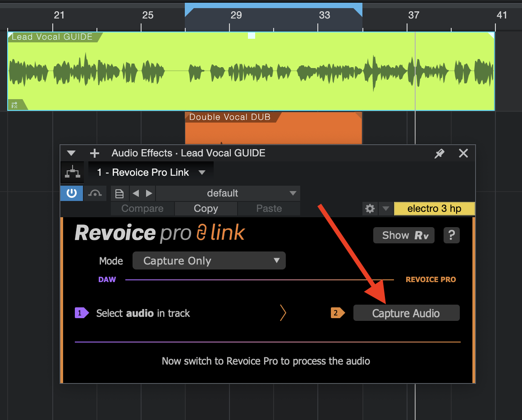Image resolution: width=522 pixels, height=420 pixels.
Task: Go to the previous preset arrow
Action: pos(135,194)
